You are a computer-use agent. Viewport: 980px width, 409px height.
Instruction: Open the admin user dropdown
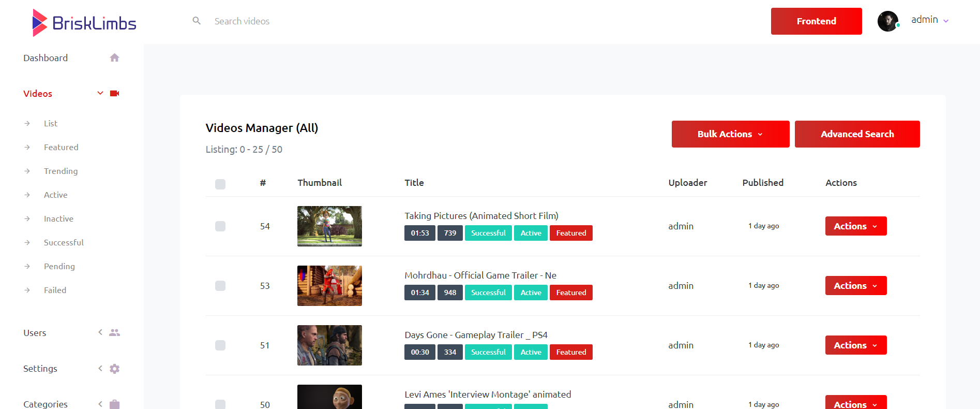coord(929,20)
